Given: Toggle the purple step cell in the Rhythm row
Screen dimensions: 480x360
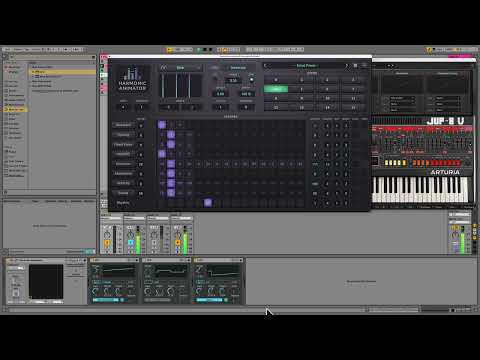Looking at the screenshot, I should 208,203.
